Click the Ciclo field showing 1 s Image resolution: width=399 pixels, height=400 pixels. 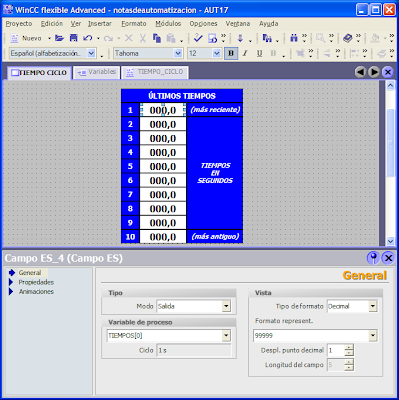pyautogui.click(x=194, y=350)
